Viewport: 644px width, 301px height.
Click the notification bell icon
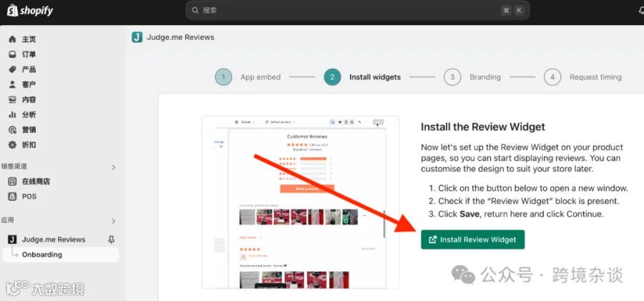tap(641, 11)
